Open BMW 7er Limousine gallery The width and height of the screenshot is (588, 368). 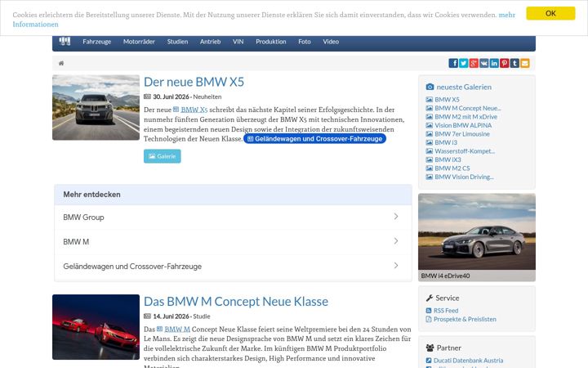pyautogui.click(x=462, y=134)
